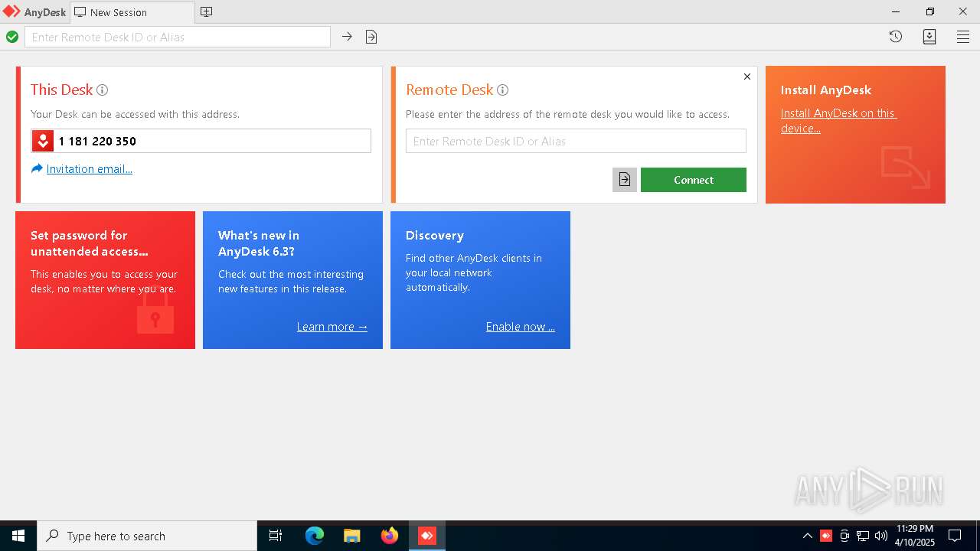Show hidden system tray icons
This screenshot has width=980, height=551.
(x=807, y=536)
